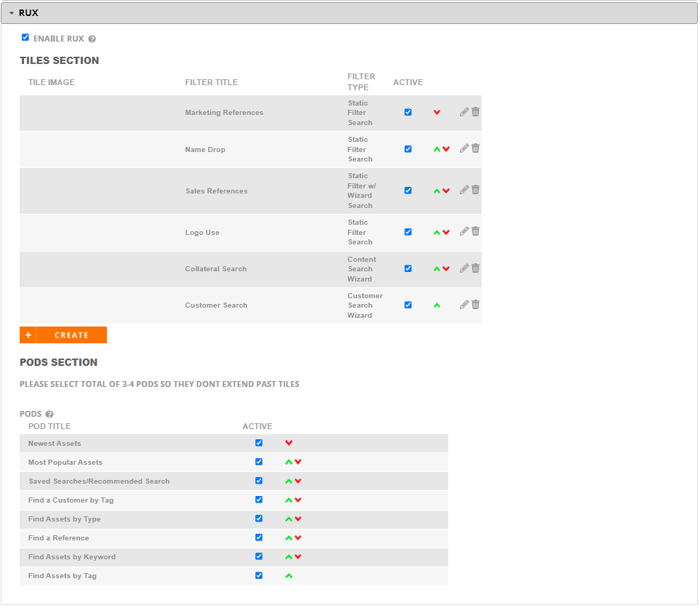Select the Newest Assets pod title
Image resolution: width=700 pixels, height=608 pixels.
55,444
